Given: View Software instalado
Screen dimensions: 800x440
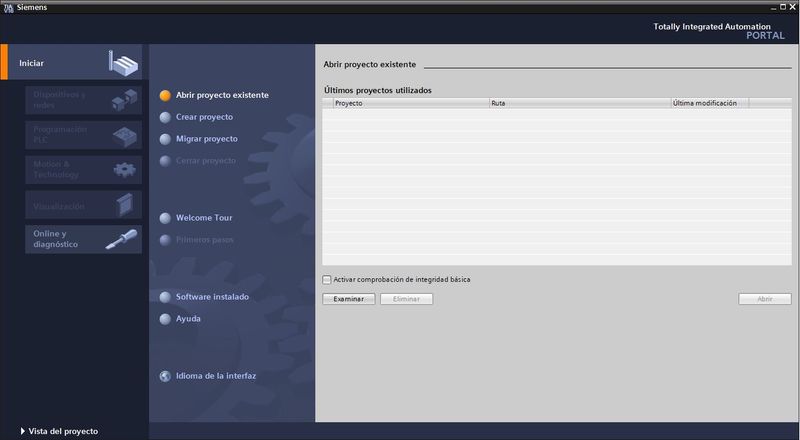Looking at the screenshot, I should pyautogui.click(x=212, y=297).
